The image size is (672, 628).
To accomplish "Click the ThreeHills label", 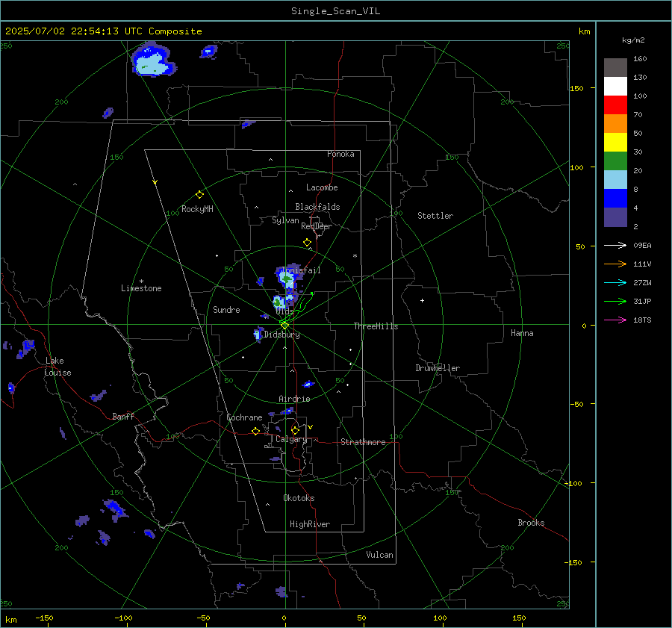I will [x=376, y=326].
